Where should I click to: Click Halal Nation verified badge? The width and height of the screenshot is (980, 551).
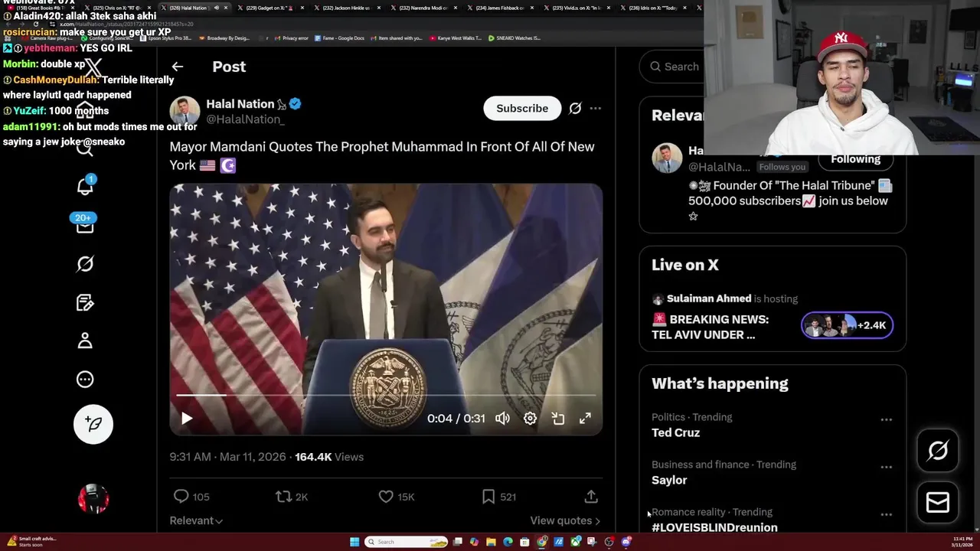pos(295,104)
